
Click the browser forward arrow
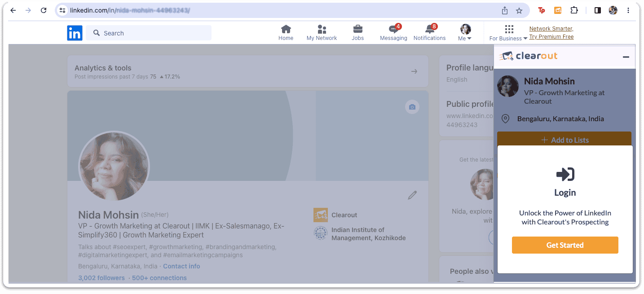click(28, 10)
